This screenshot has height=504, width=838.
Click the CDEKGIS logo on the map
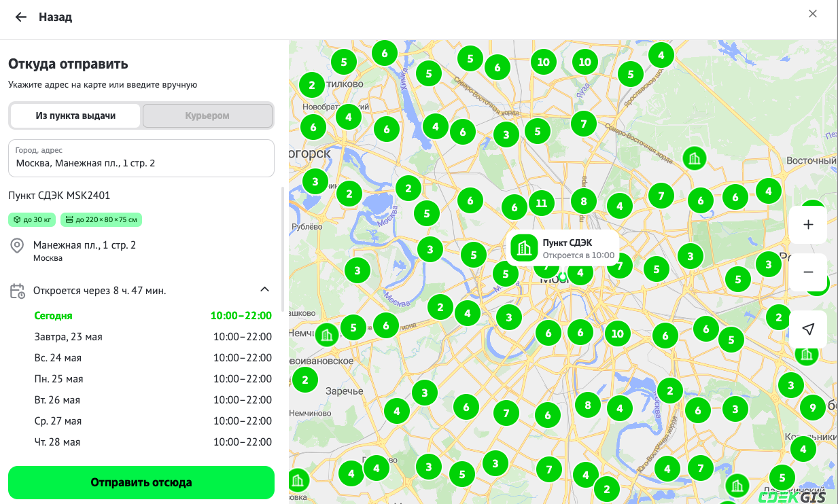[792, 497]
